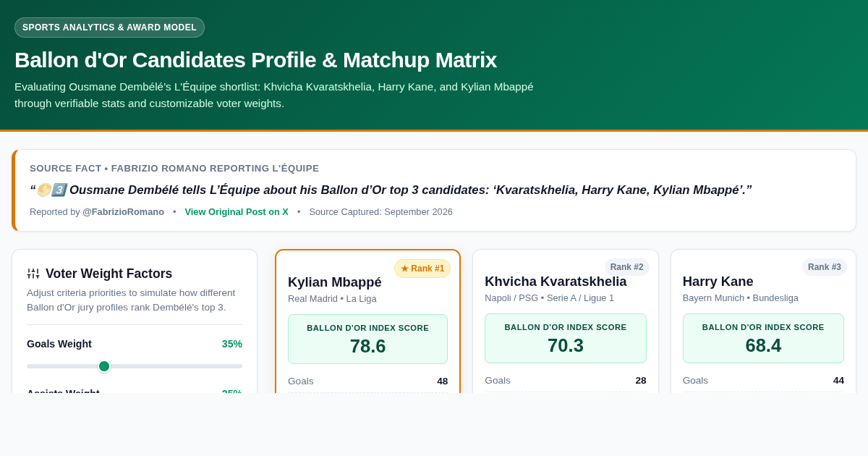Click Harry Kane's index score 68.4
868x456 pixels.
(763, 345)
